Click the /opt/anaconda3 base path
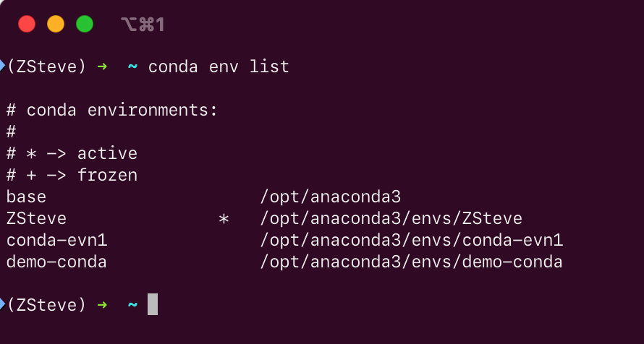The image size is (644, 344). [331, 197]
